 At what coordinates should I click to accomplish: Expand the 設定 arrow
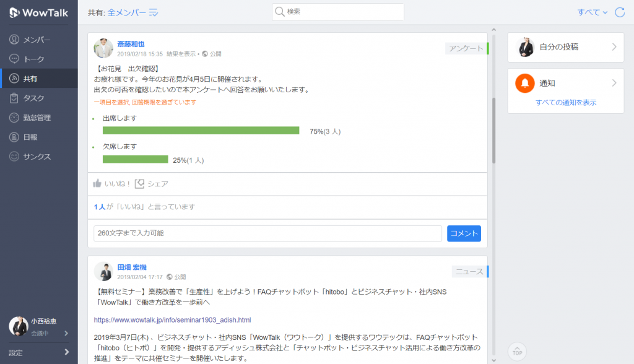click(x=67, y=352)
